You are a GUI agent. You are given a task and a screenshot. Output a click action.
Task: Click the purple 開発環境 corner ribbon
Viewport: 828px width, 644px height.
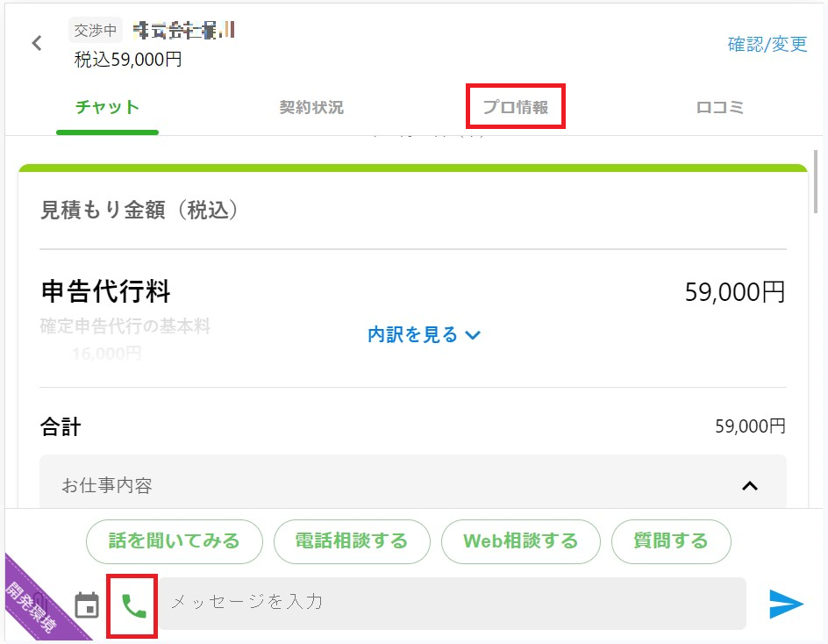pyautogui.click(x=32, y=607)
